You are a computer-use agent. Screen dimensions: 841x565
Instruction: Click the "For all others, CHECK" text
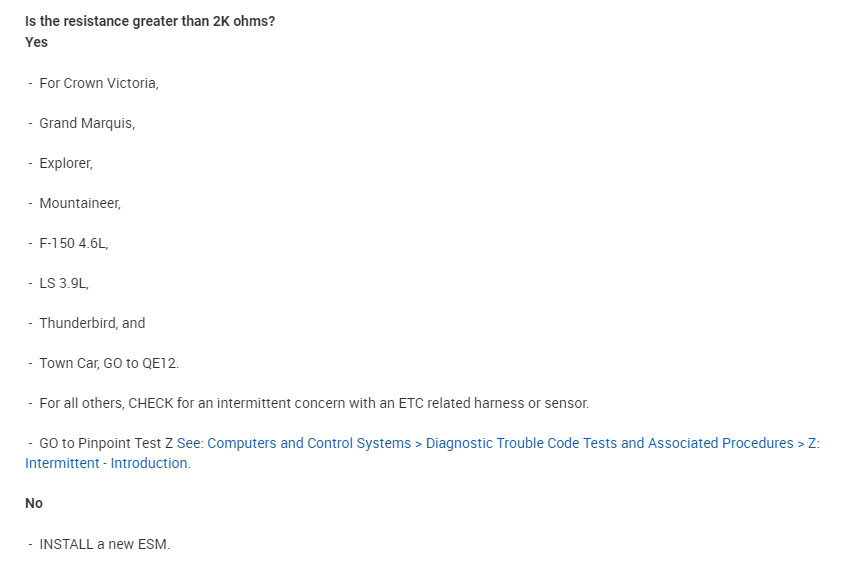(104, 403)
